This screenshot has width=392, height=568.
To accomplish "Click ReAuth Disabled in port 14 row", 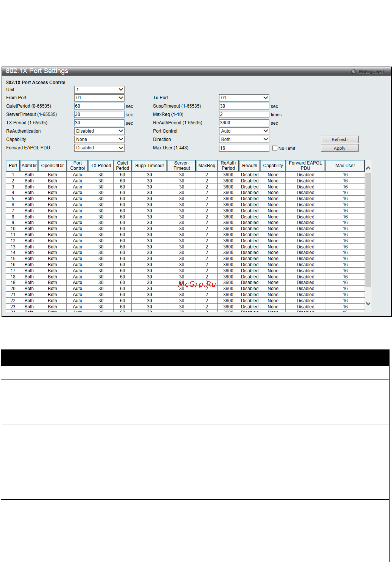I will point(250,253).
